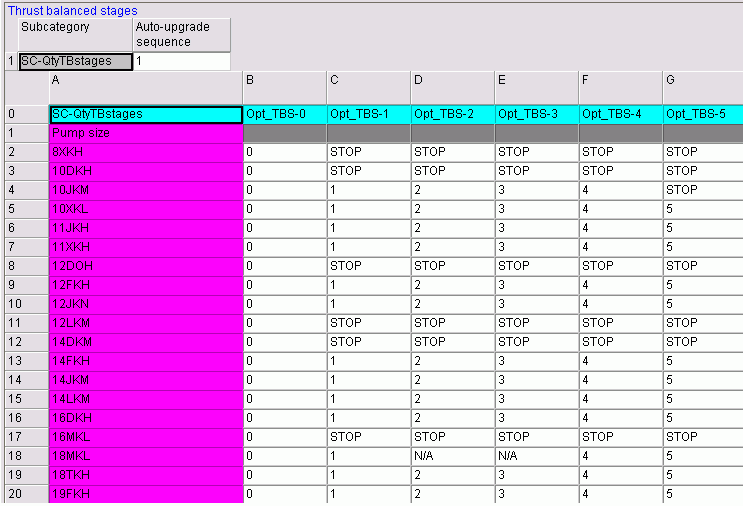Click the Opt_TBS-1 value 1 for 18TKH
Viewport: 743px width, 506px height.
point(369,475)
